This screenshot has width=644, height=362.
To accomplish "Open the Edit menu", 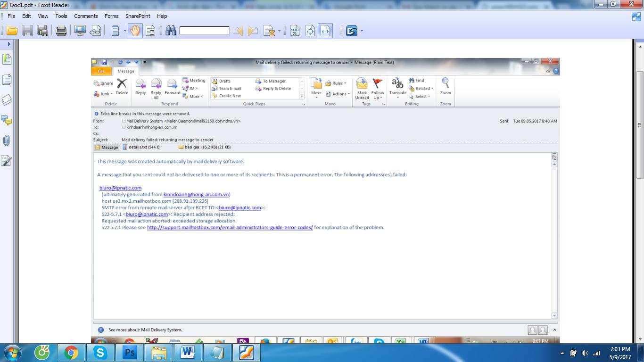I will (x=26, y=16).
